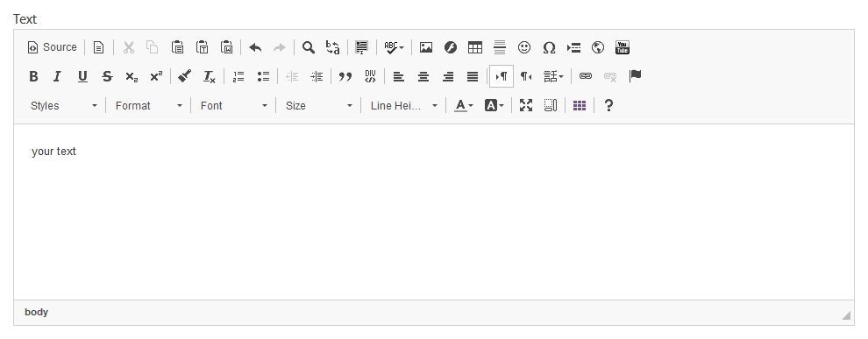868x339 pixels.
Task: Embed a YouTube video
Action: 623,47
